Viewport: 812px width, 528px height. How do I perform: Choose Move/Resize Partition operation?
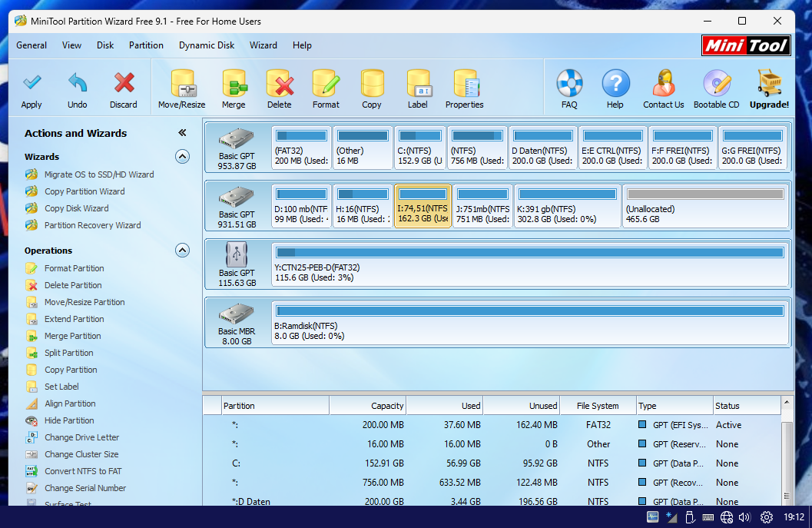[85, 302]
